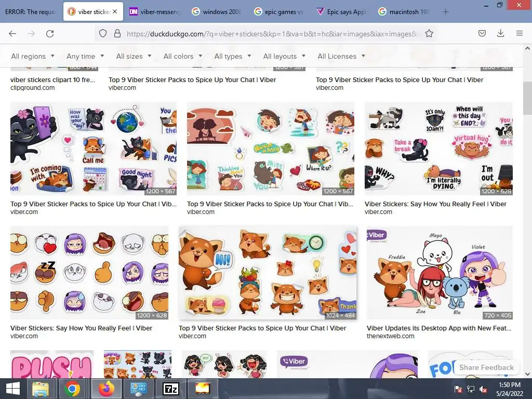
Task: Open the Control Panel taskbar icon
Action: (138, 389)
